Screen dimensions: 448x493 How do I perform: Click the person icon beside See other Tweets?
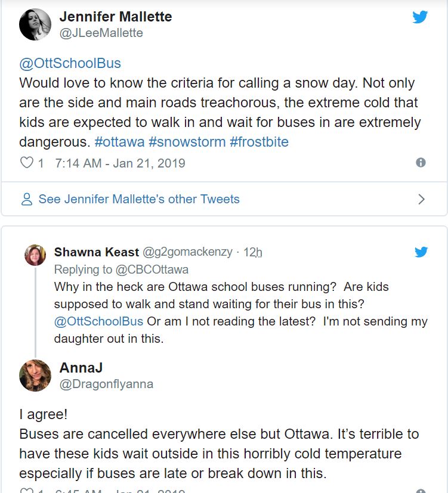[x=26, y=199]
